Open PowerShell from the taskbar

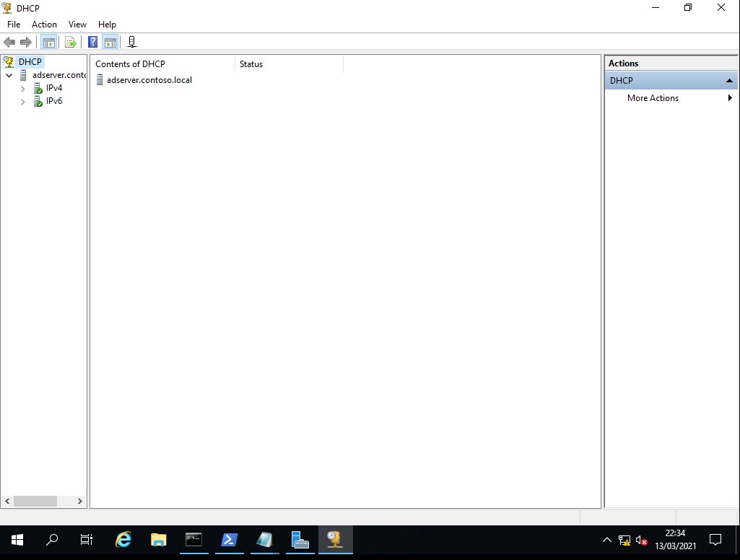tap(229, 540)
